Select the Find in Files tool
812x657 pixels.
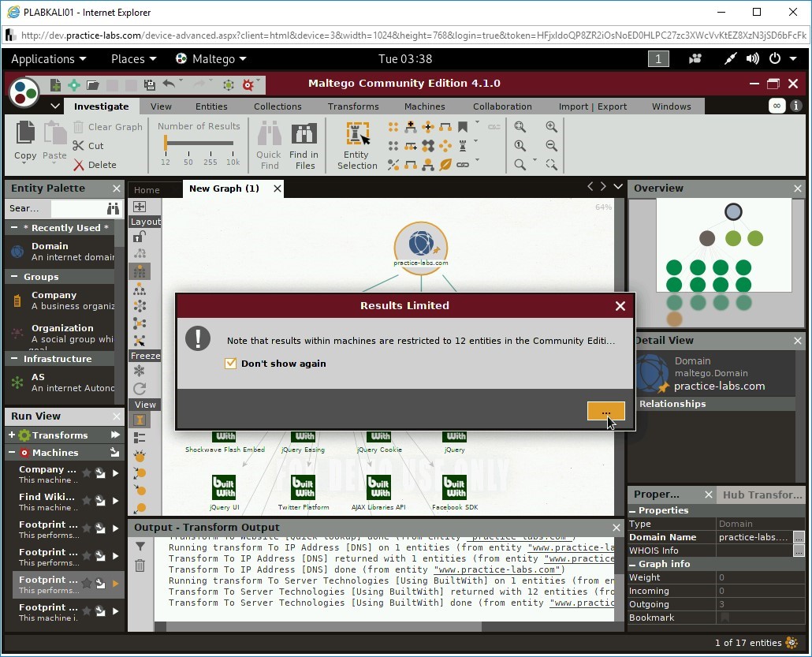(x=304, y=144)
